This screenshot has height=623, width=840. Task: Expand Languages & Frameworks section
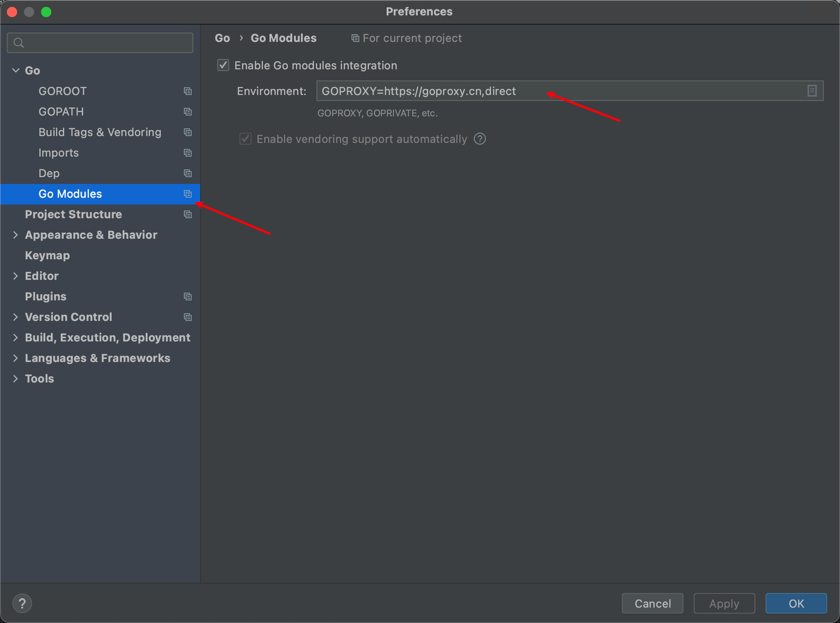(16, 358)
